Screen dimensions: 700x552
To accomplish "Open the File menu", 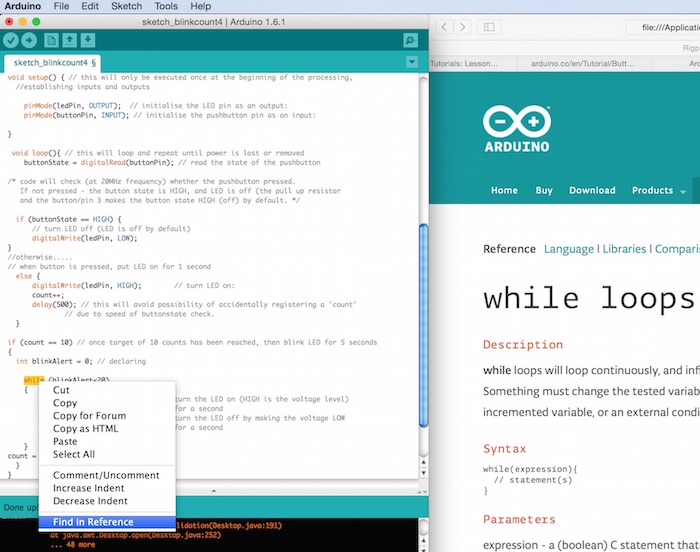I will (61, 6).
